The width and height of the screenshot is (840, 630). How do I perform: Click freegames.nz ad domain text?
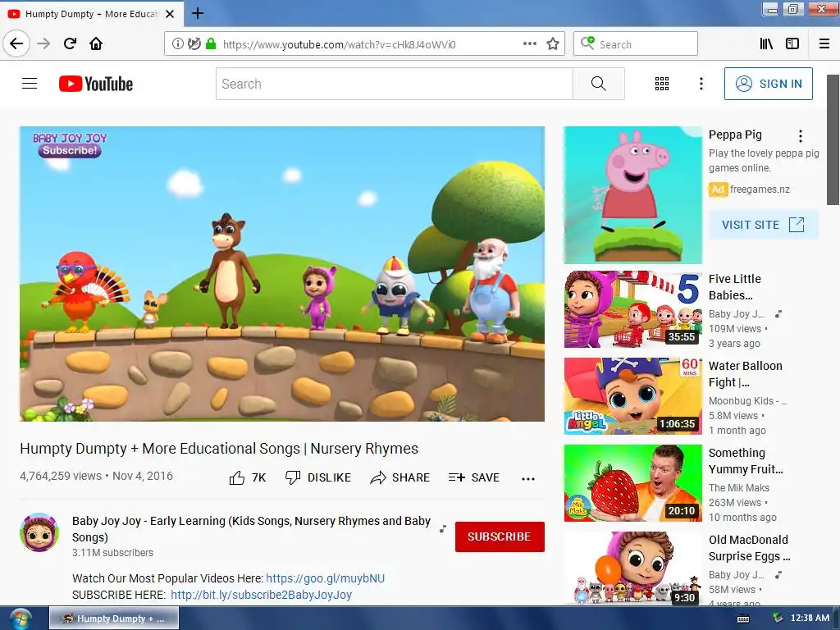pos(760,189)
